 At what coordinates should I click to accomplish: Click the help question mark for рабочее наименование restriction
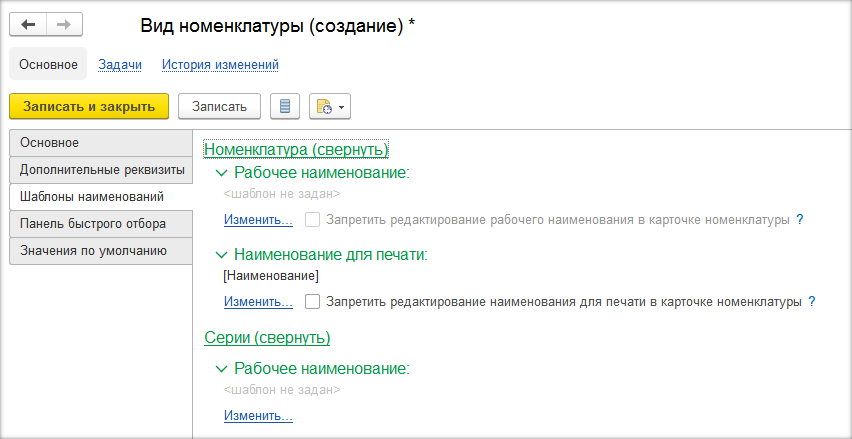(x=799, y=219)
